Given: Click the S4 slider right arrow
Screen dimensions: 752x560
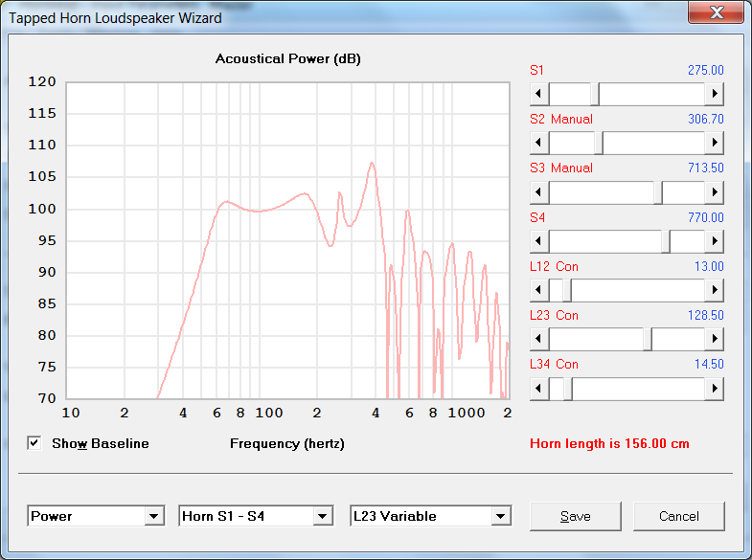Looking at the screenshot, I should pos(714,241).
